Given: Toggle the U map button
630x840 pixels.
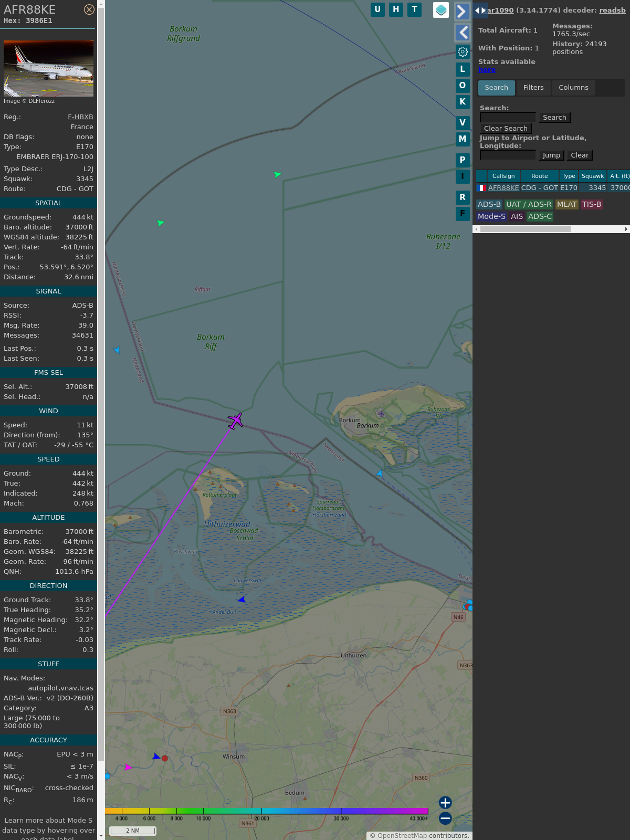Looking at the screenshot, I should point(377,9).
